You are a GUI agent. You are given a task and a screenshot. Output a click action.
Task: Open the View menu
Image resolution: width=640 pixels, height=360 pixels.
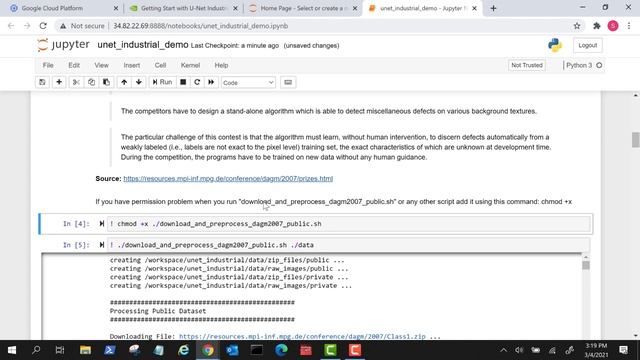101,65
